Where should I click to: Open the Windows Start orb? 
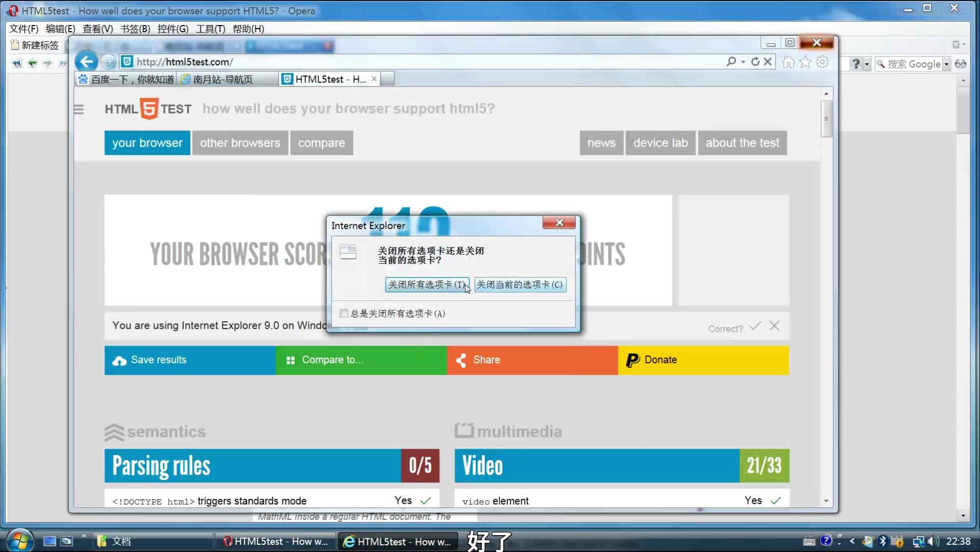tap(19, 540)
